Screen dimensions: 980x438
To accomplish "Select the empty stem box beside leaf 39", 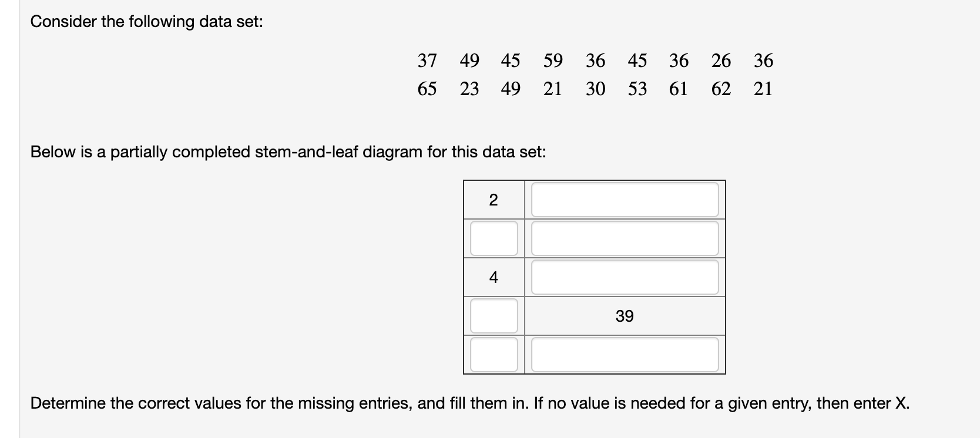I will click(494, 315).
